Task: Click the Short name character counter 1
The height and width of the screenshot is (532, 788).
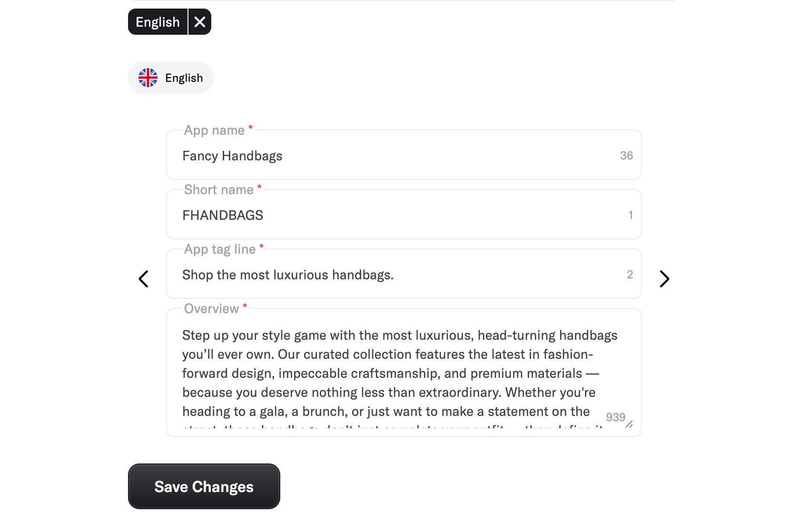Action: pyautogui.click(x=630, y=215)
